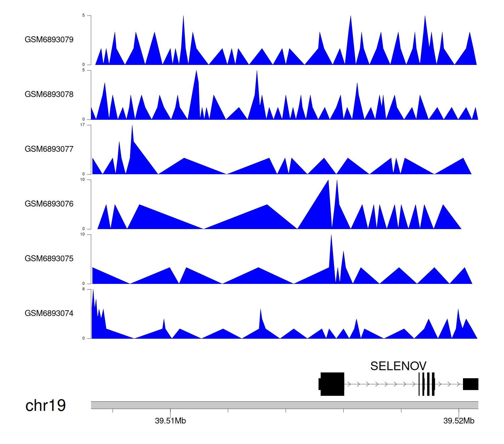This screenshot has height=444, width=504.
Task: Click the 39.51Mb axis position label
Action: point(170,421)
